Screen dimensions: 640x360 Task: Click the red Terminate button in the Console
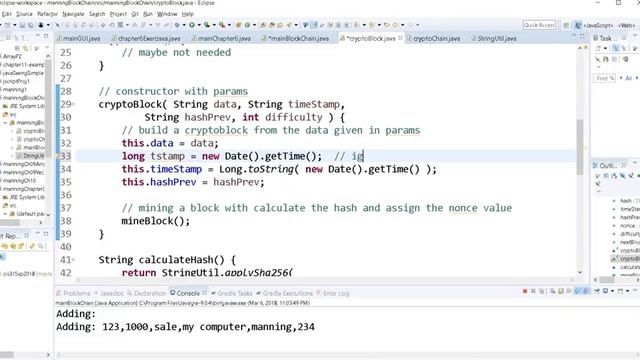pyautogui.click(x=525, y=291)
